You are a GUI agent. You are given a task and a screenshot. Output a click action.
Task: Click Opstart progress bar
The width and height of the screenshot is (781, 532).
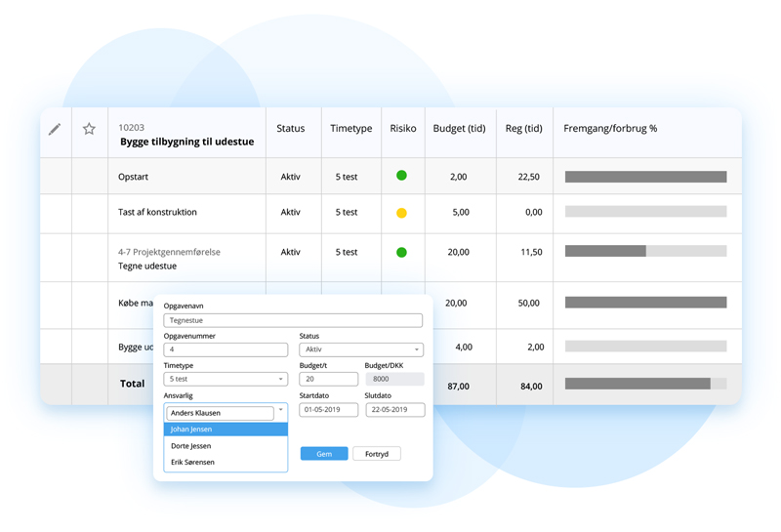point(645,177)
